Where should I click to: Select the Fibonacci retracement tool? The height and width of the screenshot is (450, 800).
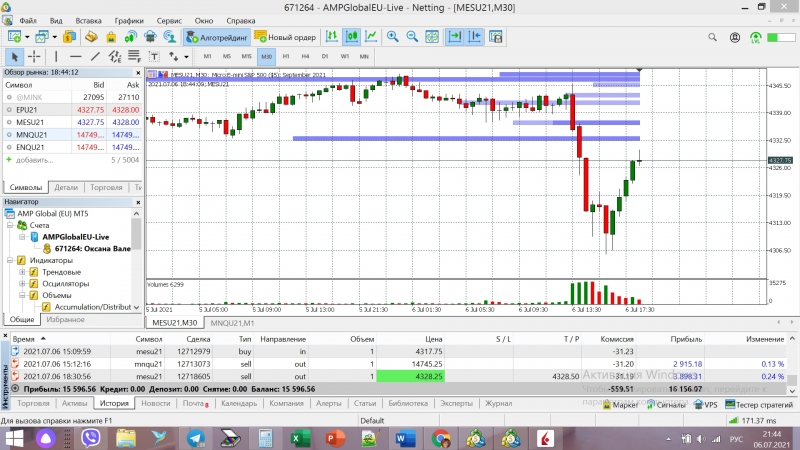point(134,57)
